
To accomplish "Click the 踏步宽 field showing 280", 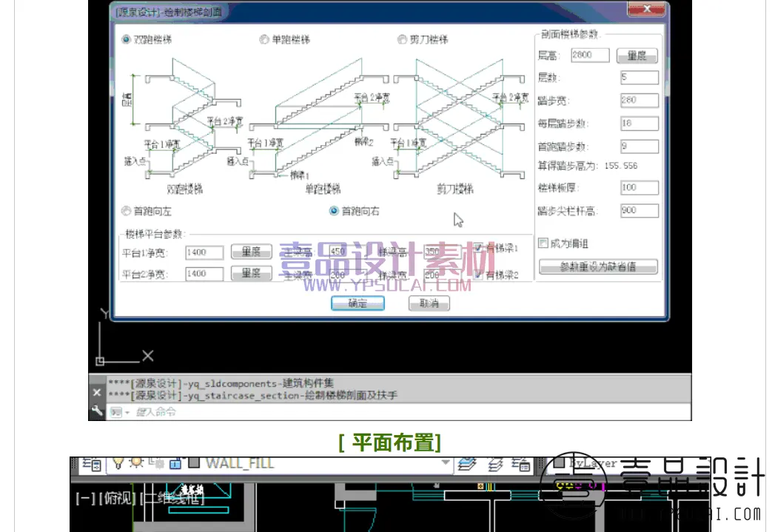I will [640, 101].
